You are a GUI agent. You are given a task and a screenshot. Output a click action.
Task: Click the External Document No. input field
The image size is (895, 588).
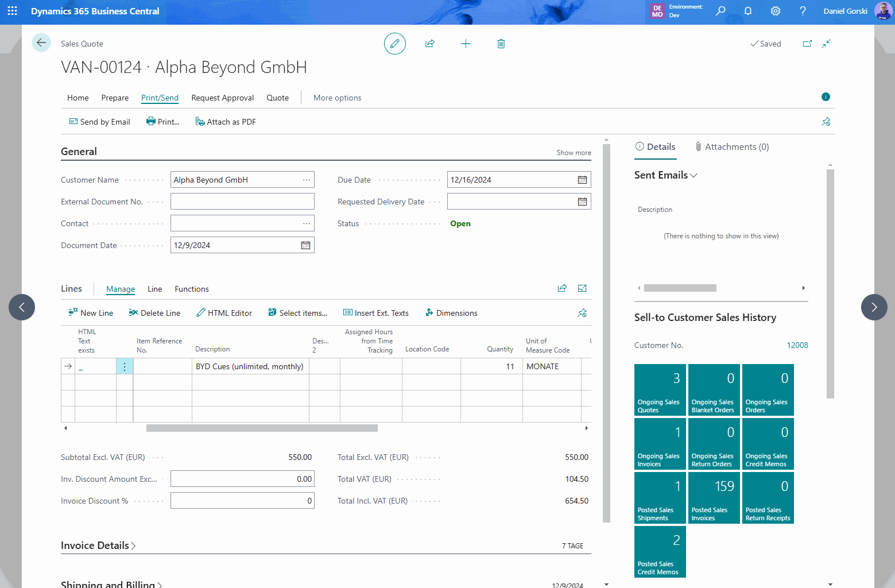[x=242, y=201]
